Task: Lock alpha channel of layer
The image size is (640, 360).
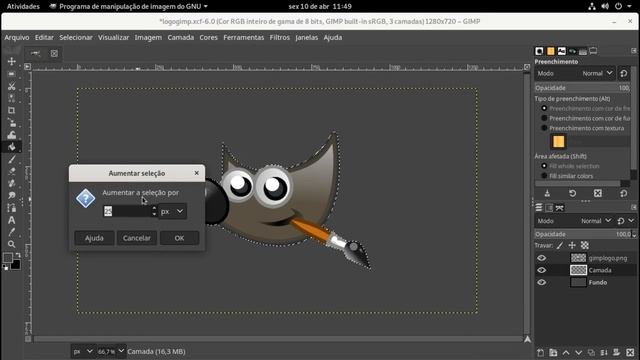Action: click(585, 245)
